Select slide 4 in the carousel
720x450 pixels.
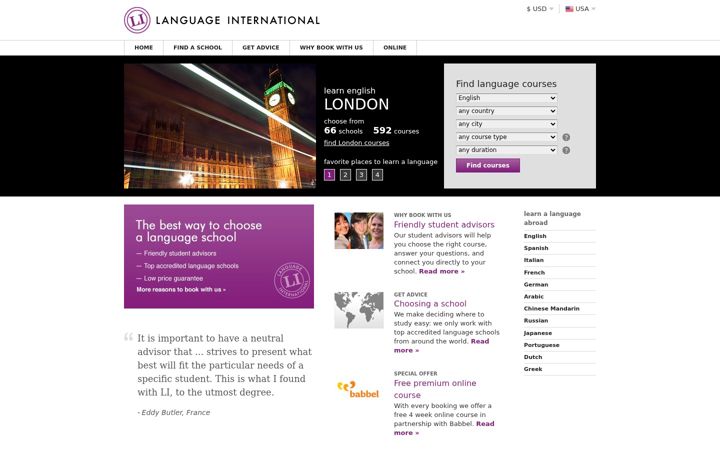[377, 175]
